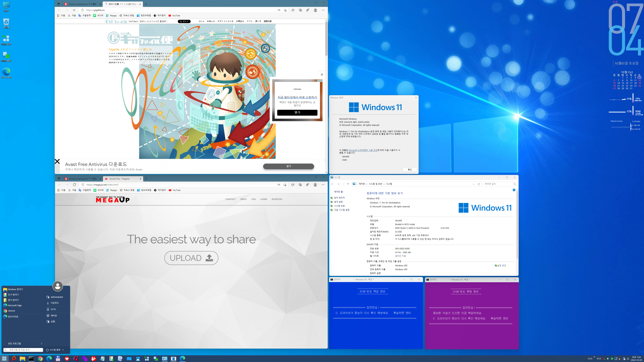
Task: Close the multicampus ad popup X
Action: point(322,74)
